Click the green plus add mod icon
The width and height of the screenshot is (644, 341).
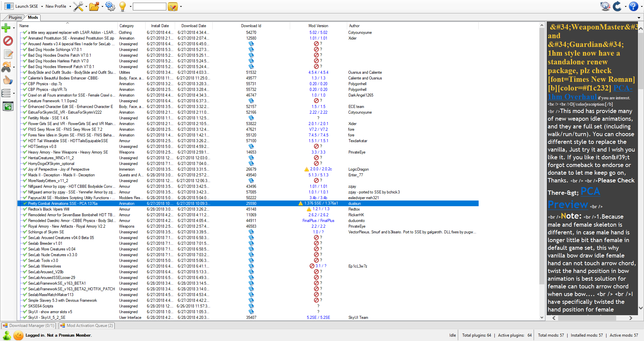[6, 28]
